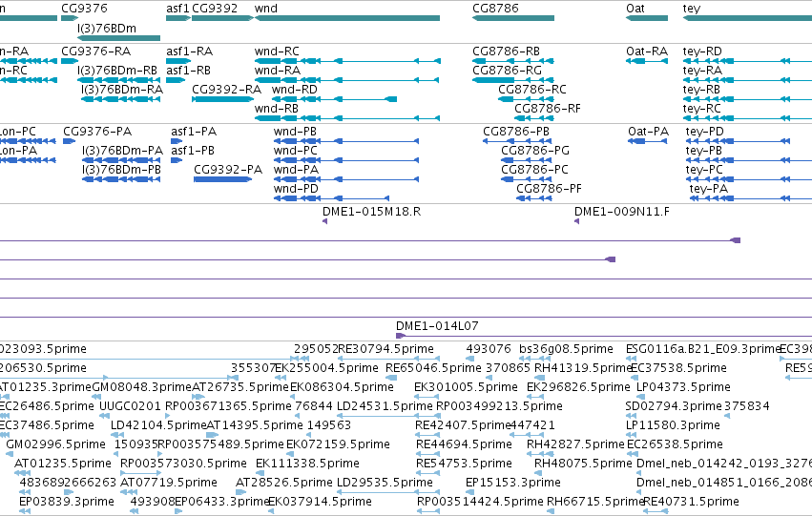Screen dimensions: 812x516
Task: Select transcript wnd-RC
Action: (347, 61)
